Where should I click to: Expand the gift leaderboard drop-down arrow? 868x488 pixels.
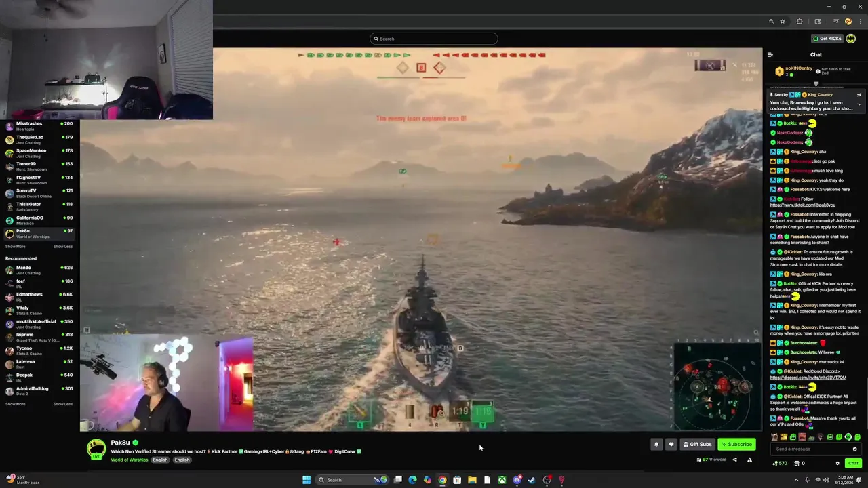click(816, 83)
